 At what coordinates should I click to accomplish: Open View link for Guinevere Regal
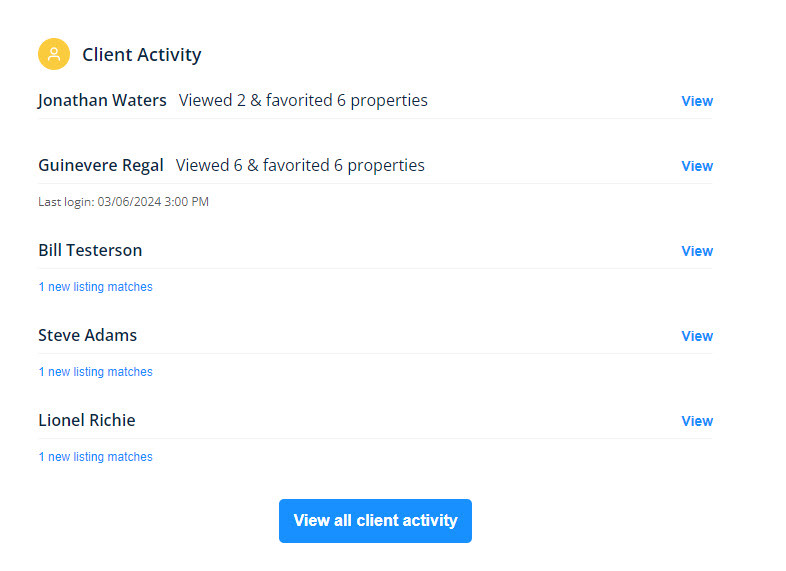697,166
